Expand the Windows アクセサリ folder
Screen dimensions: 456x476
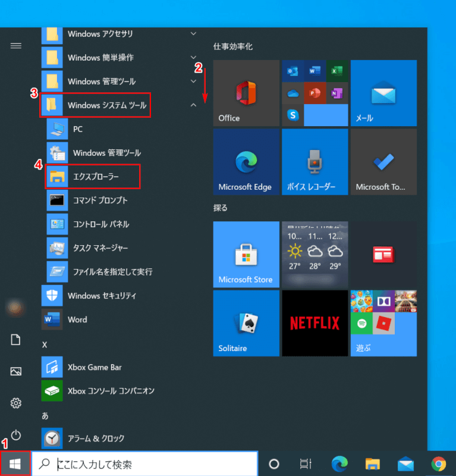pos(121,34)
